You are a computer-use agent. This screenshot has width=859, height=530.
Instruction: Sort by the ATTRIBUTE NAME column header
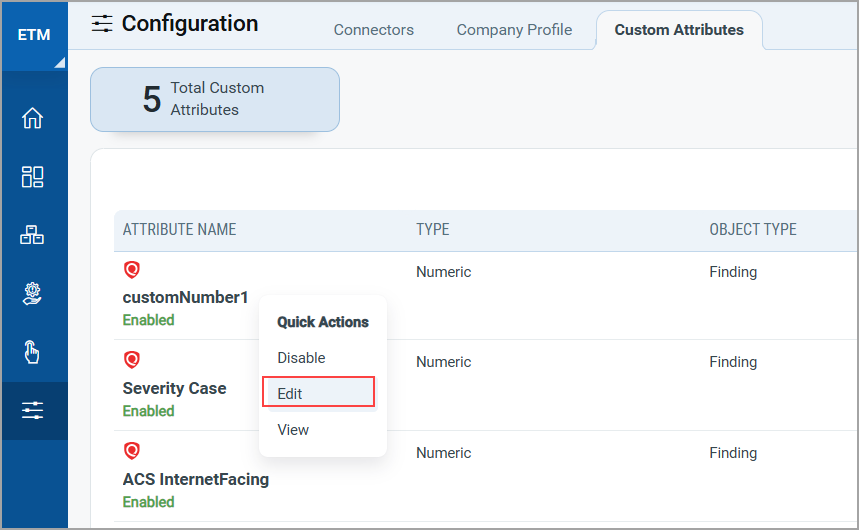[179, 229]
